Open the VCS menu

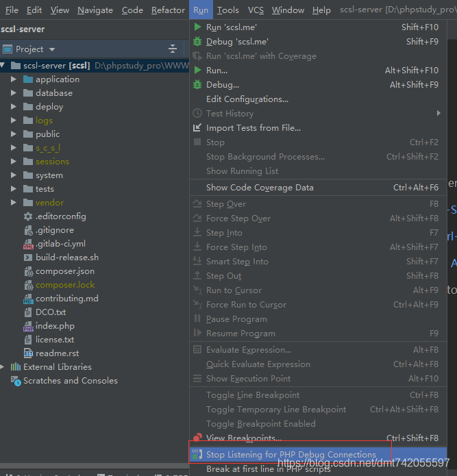[x=256, y=10]
